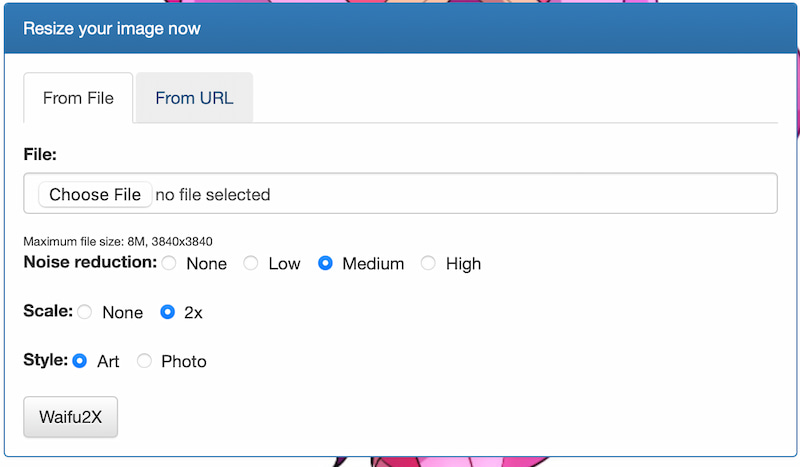Click the 'File:' label
800x467 pixels.
(40, 154)
